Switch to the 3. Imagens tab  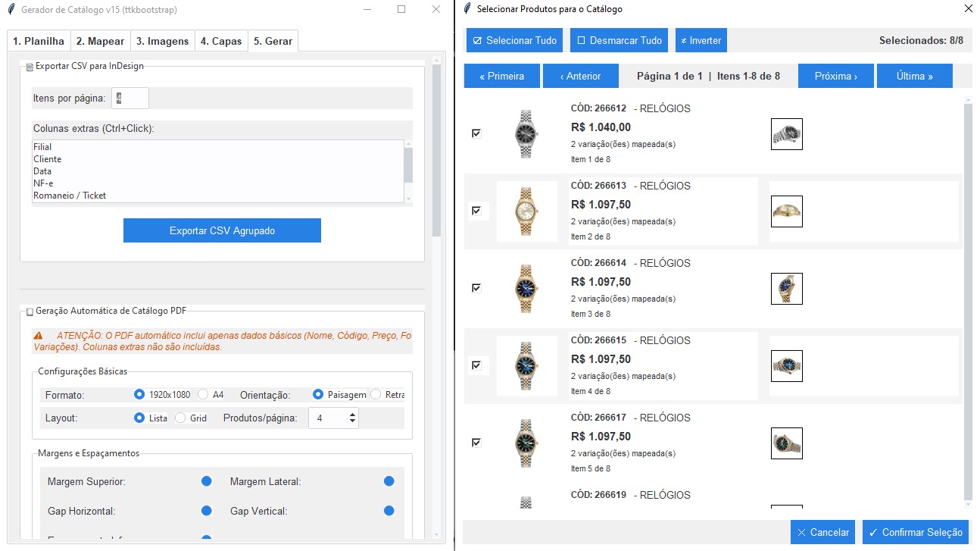pyautogui.click(x=162, y=40)
